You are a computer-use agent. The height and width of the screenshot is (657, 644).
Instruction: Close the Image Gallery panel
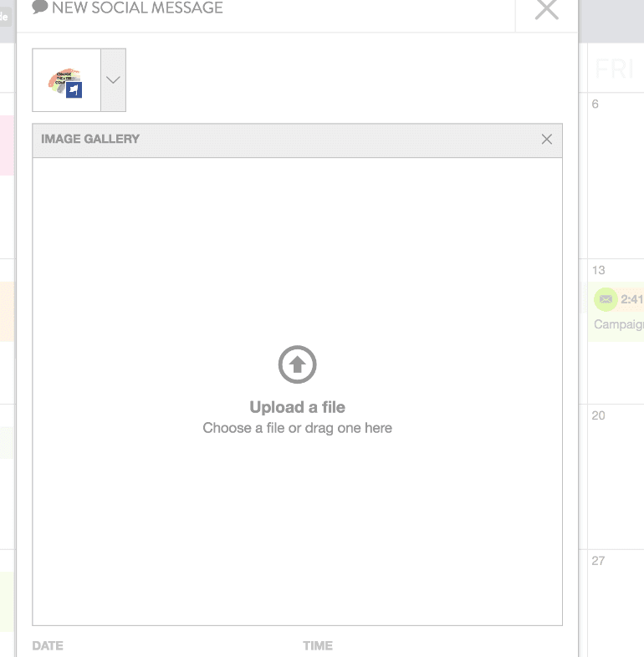(547, 140)
